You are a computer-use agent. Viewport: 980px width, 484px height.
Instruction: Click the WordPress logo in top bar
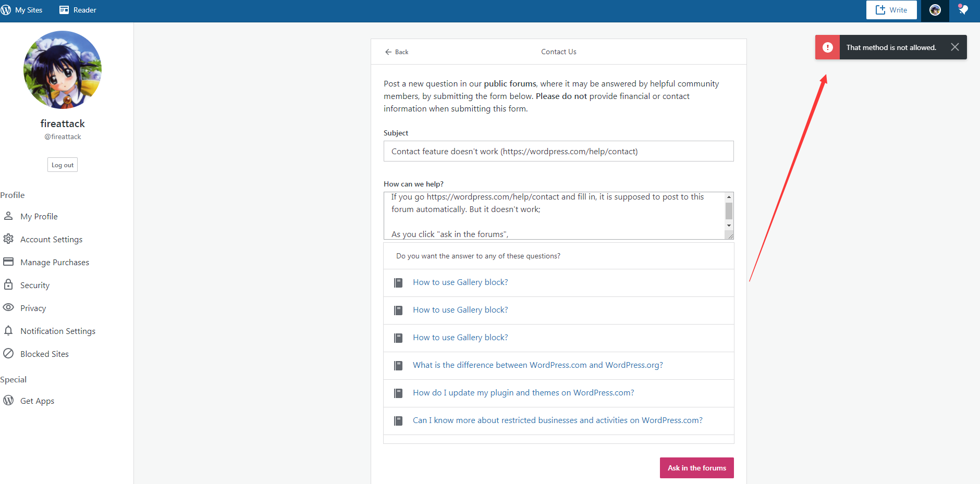pos(6,10)
